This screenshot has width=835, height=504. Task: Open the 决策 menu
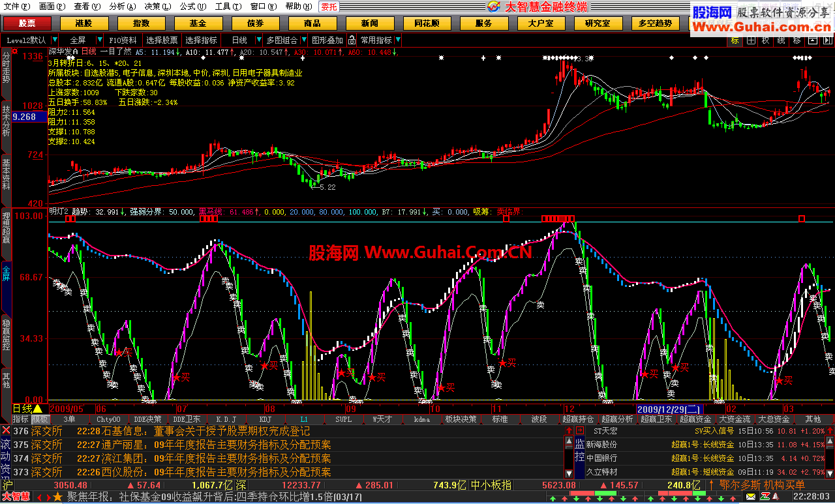157,7
